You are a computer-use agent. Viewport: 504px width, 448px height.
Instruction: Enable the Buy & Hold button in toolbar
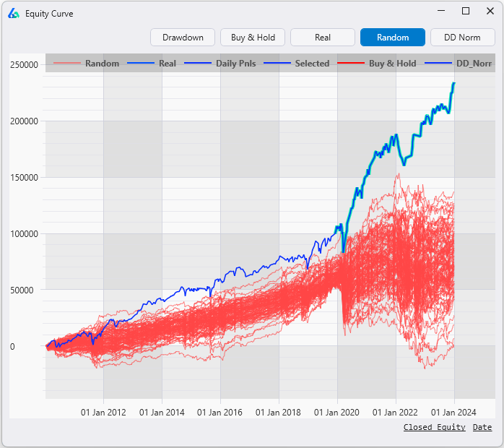click(253, 38)
